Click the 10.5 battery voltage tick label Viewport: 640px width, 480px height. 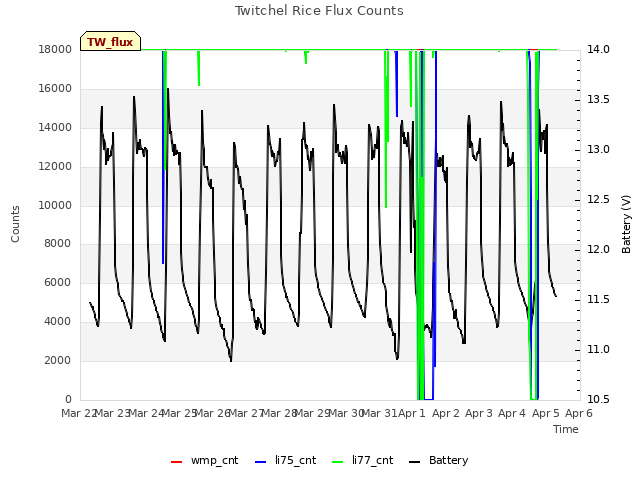coord(598,399)
